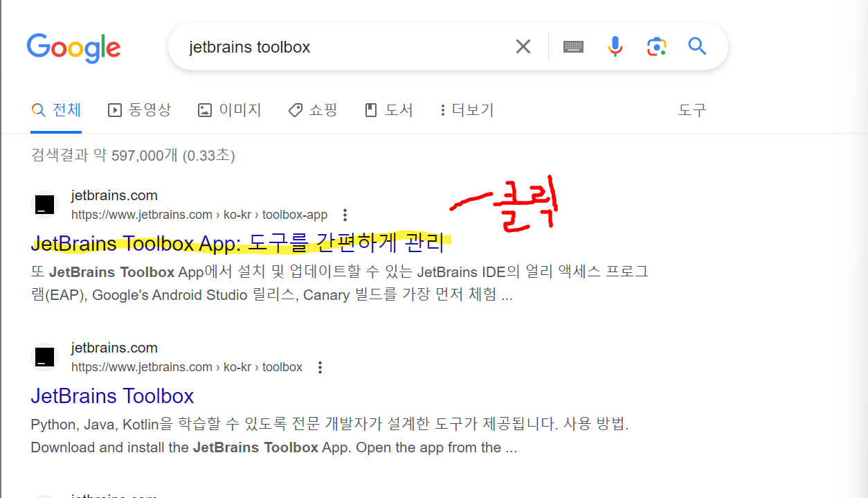Open the second JetBrains Toolbox result link

(x=112, y=396)
